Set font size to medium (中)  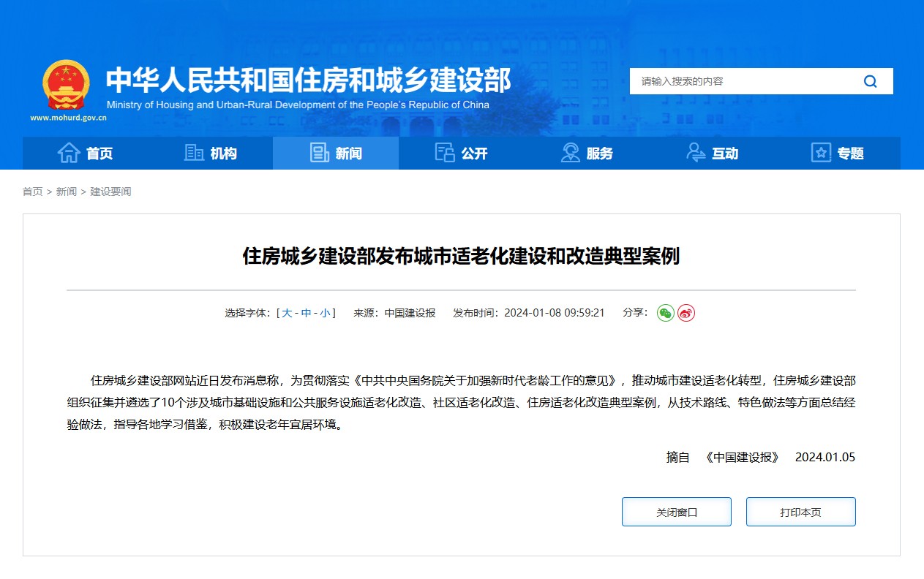pyautogui.click(x=306, y=313)
